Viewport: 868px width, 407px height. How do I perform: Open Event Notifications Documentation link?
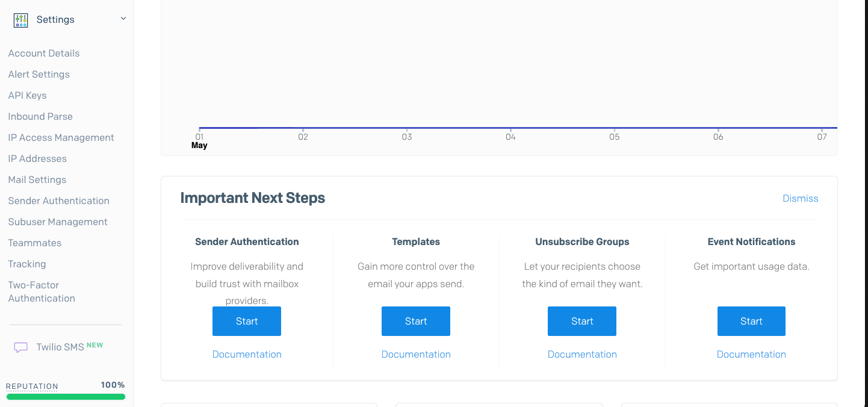[x=751, y=354]
